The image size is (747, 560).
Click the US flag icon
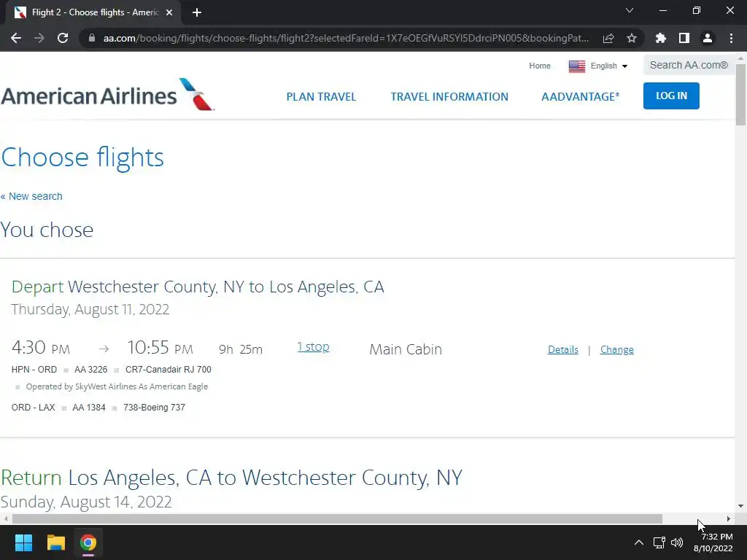576,66
